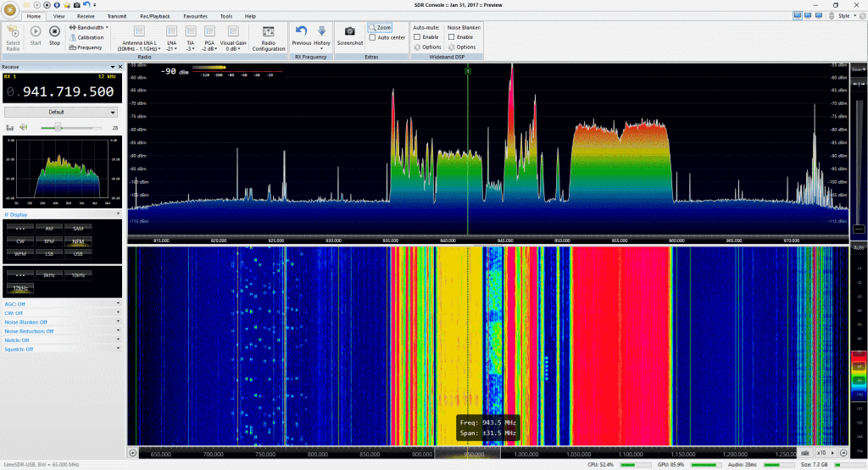The width and height of the screenshot is (868, 470).
Task: Click the Calibration tool
Action: coord(87,37)
